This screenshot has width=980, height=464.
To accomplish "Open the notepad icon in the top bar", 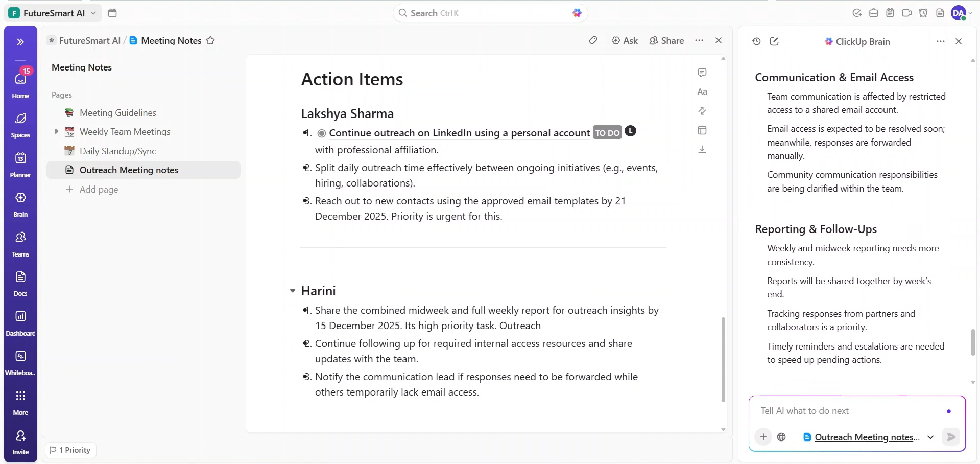I will tap(890, 13).
